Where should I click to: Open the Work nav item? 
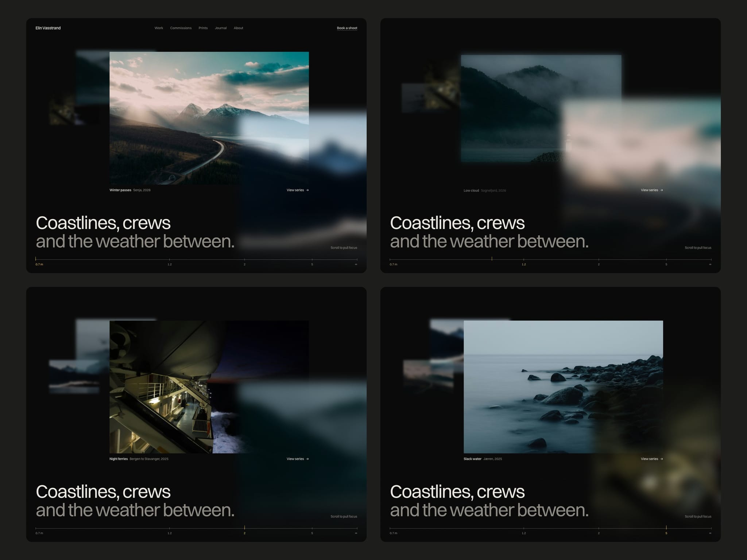(159, 28)
